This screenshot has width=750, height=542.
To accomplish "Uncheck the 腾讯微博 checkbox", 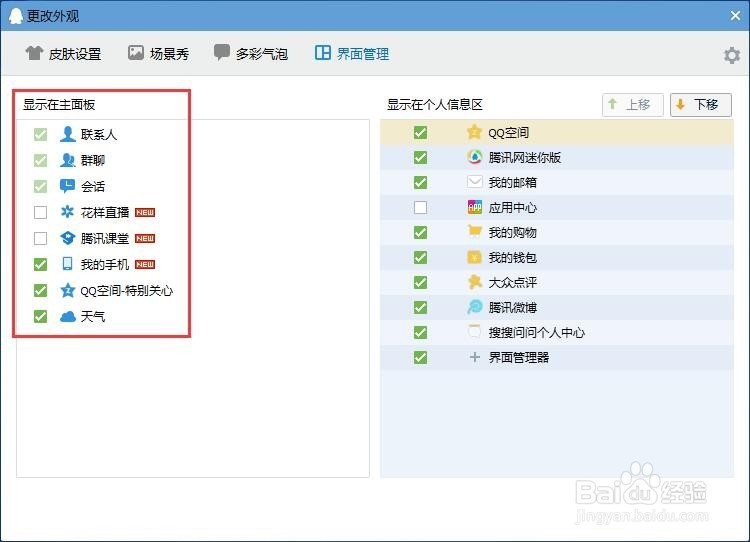I will tap(420, 307).
